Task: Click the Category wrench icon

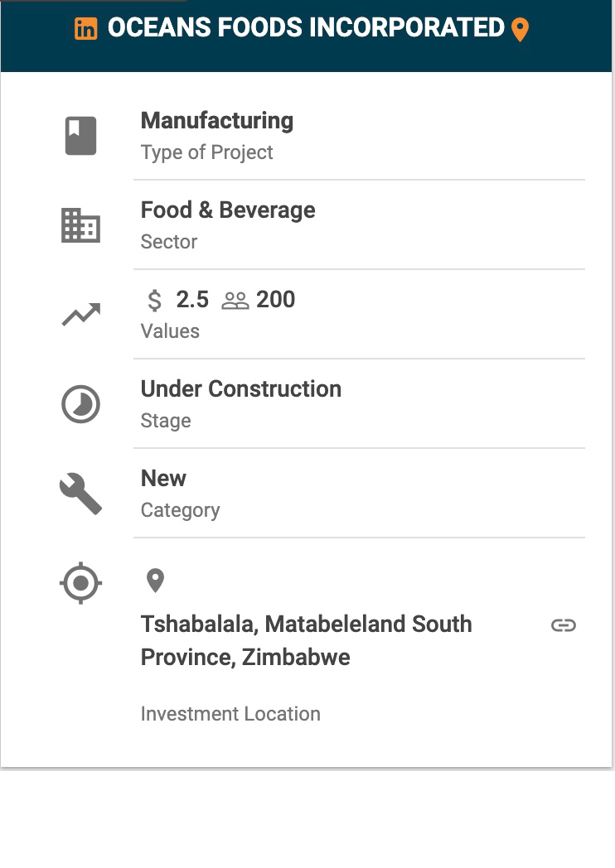Action: pos(81,494)
